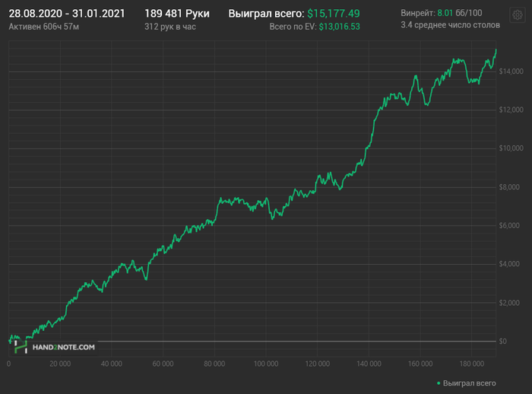Click the $14,000 y-axis label

coord(511,71)
